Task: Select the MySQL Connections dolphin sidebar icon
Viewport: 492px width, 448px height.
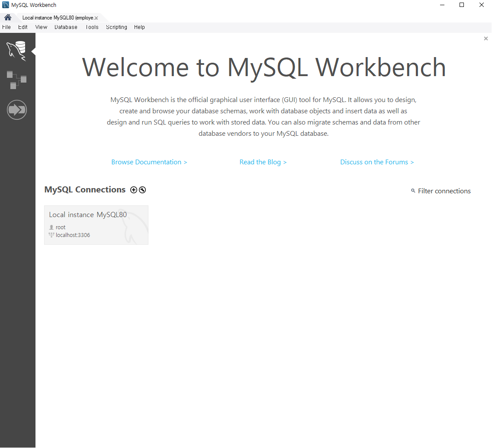Action: coord(16,51)
